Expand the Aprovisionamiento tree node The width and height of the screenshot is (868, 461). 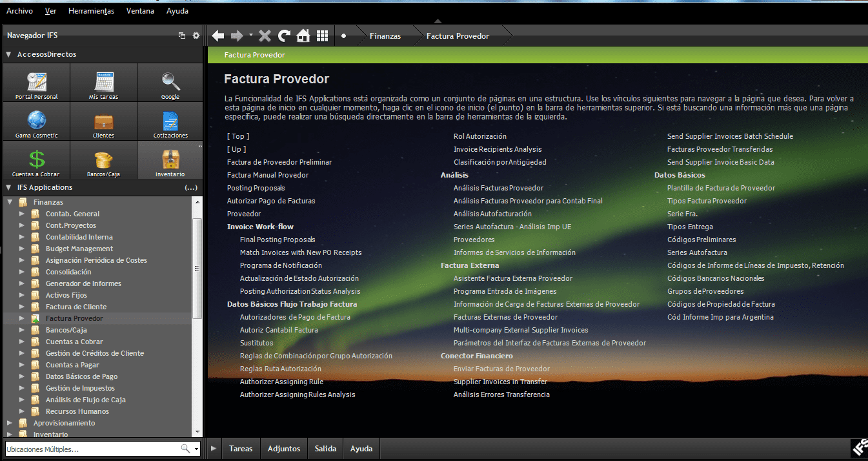tap(10, 423)
